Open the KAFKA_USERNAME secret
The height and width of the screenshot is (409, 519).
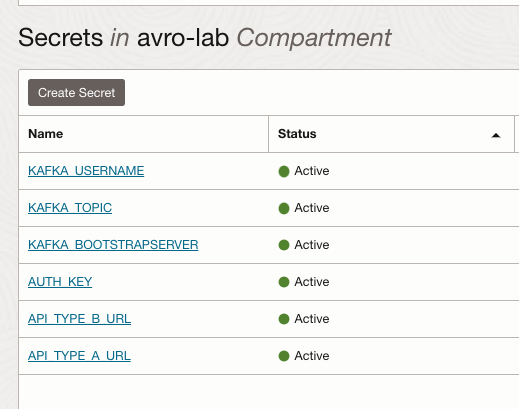pos(86,171)
